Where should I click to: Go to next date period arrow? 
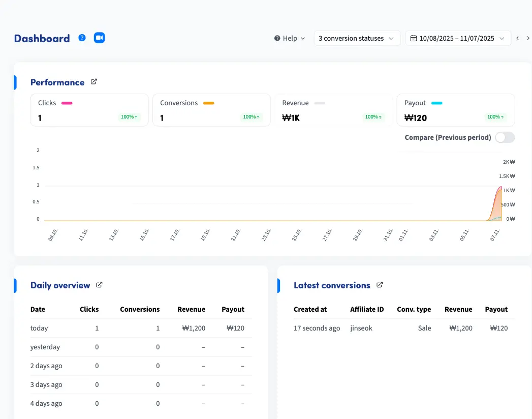coord(528,38)
